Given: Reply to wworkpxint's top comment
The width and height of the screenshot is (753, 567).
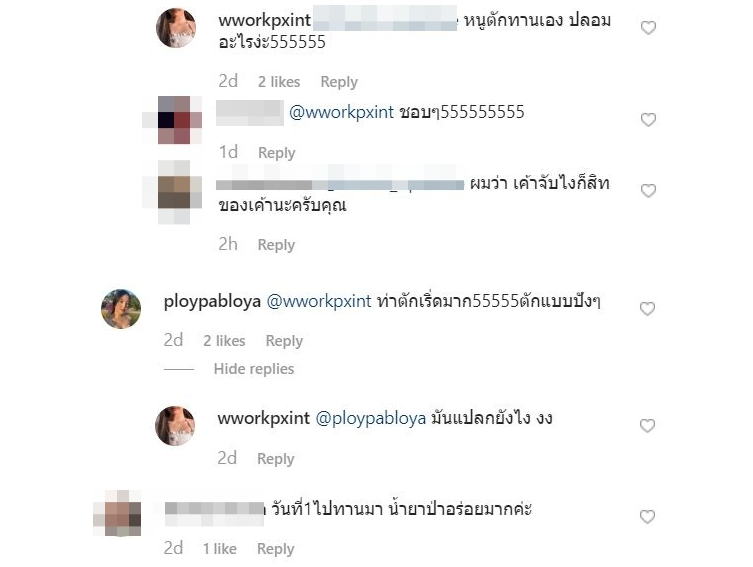Looking at the screenshot, I should (x=339, y=82).
